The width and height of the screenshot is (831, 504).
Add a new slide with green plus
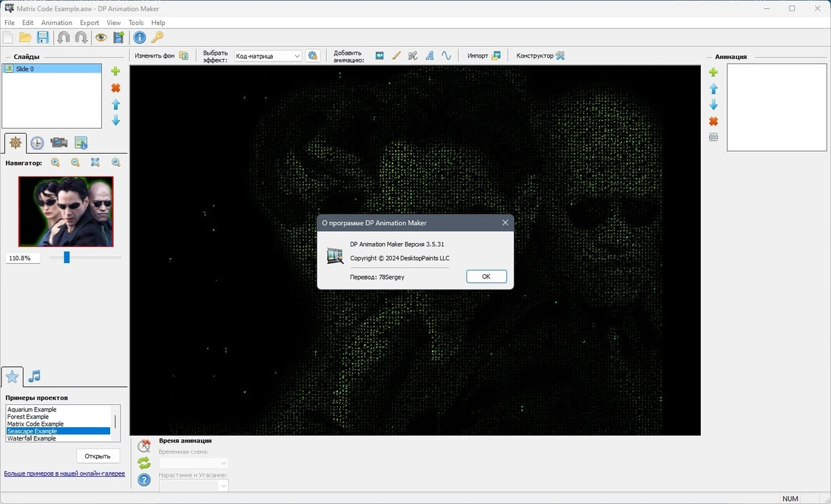click(116, 71)
